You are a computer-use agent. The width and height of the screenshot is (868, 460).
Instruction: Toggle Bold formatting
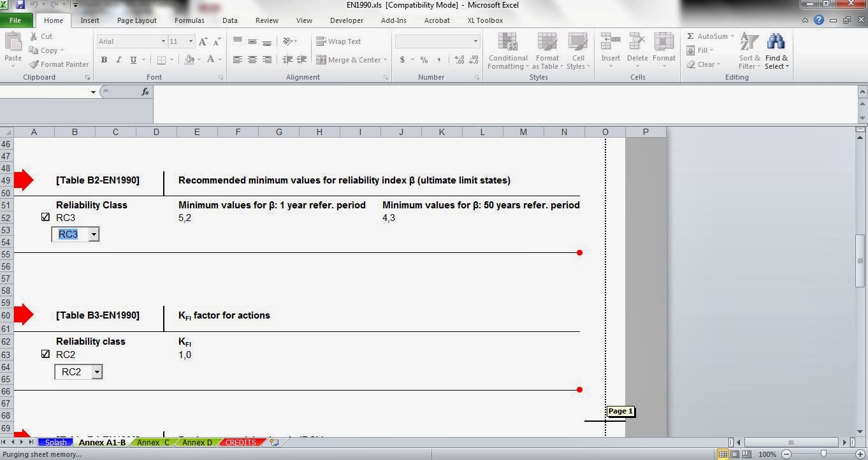[104, 60]
